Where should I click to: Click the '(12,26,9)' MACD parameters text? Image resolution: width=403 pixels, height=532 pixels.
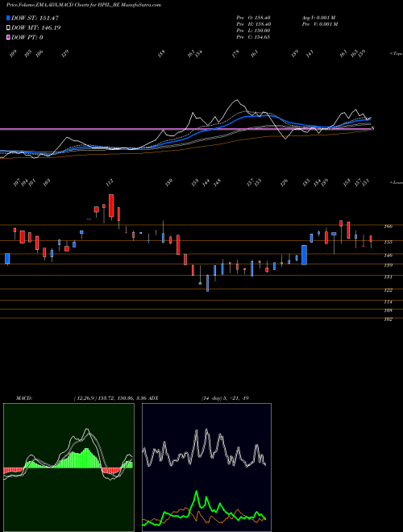tap(85, 398)
